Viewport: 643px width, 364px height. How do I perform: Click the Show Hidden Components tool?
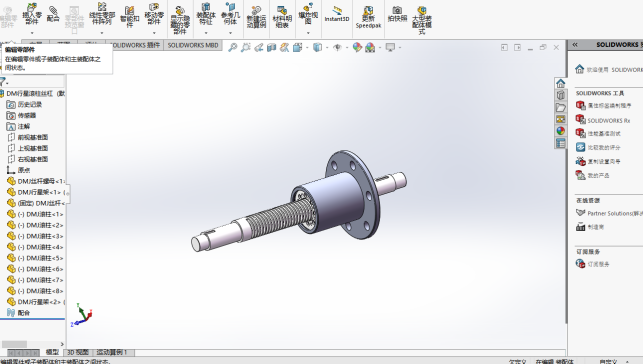coord(180,20)
